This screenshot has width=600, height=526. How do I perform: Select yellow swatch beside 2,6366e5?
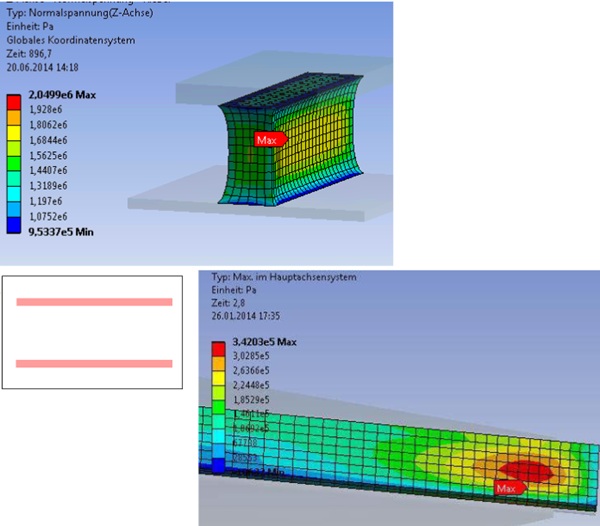coord(218,378)
